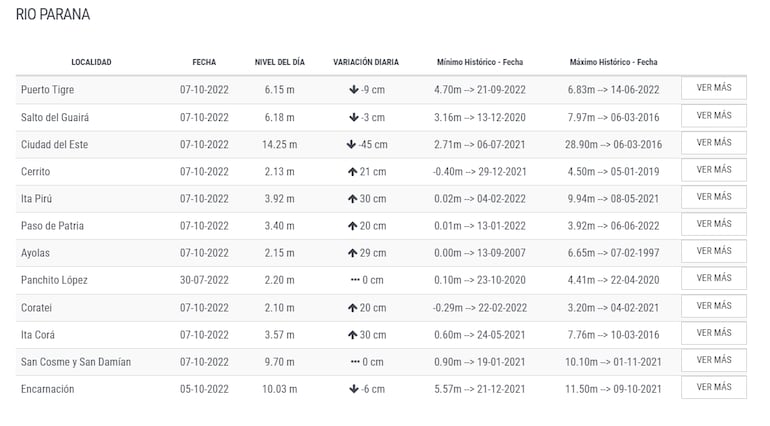Click the down arrow icon in Encarnación row
This screenshot has width=770, height=426.
354,389
